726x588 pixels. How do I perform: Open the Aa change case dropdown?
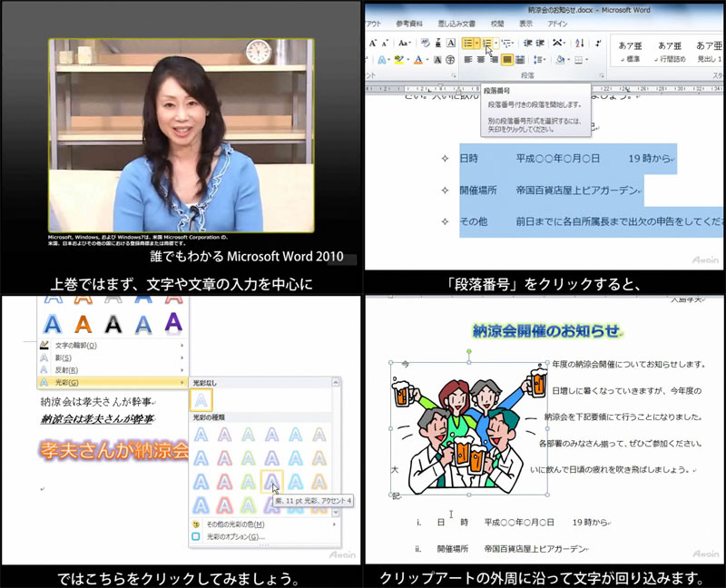click(404, 43)
